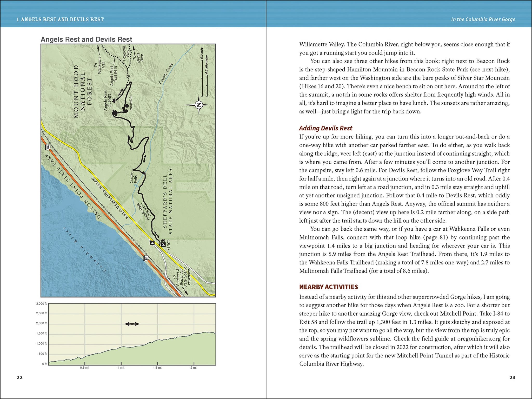Image resolution: width=532 pixels, height=399 pixels.
Task: Click the Mount Hood National Forest label
Action: tap(83, 91)
